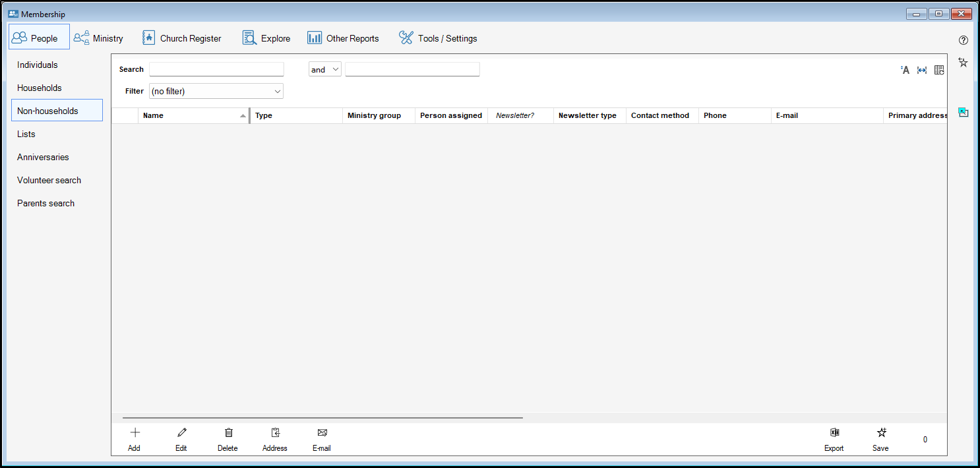Sort by the Name column header
The image size is (980, 468).
(193, 115)
